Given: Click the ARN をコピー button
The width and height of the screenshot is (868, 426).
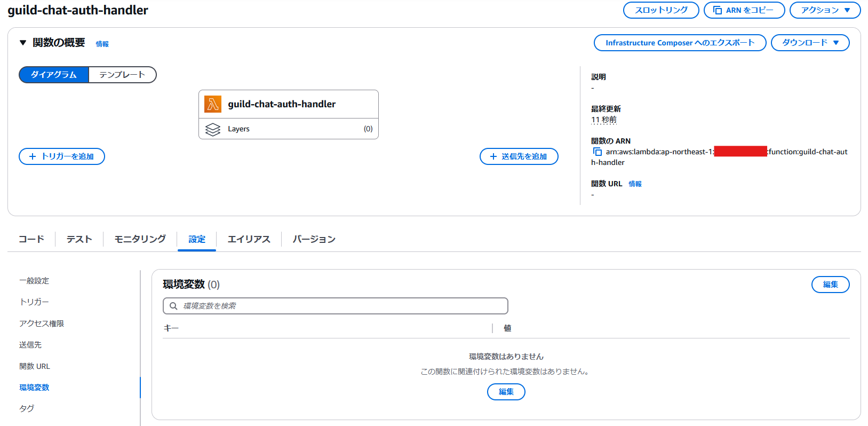Looking at the screenshot, I should [x=744, y=10].
